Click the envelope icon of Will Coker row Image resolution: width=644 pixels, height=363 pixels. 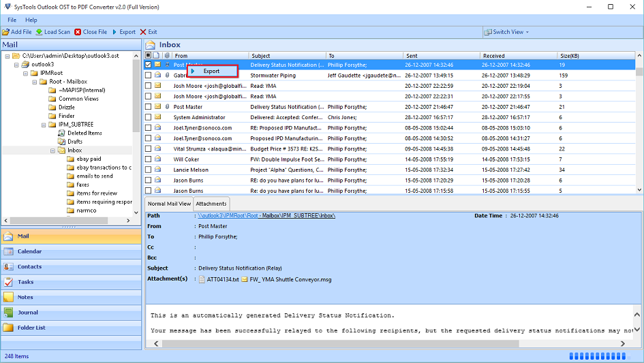(x=157, y=159)
